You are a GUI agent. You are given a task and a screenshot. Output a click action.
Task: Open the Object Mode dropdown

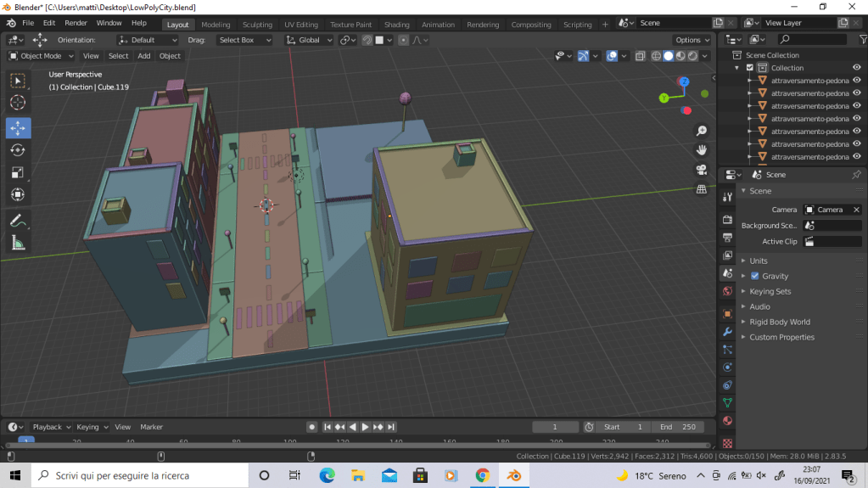(x=41, y=56)
